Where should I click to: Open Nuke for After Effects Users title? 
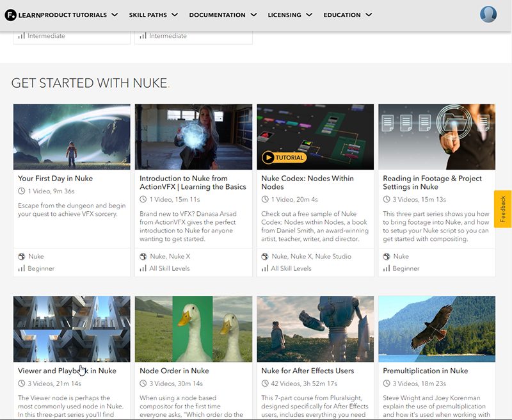click(x=307, y=371)
